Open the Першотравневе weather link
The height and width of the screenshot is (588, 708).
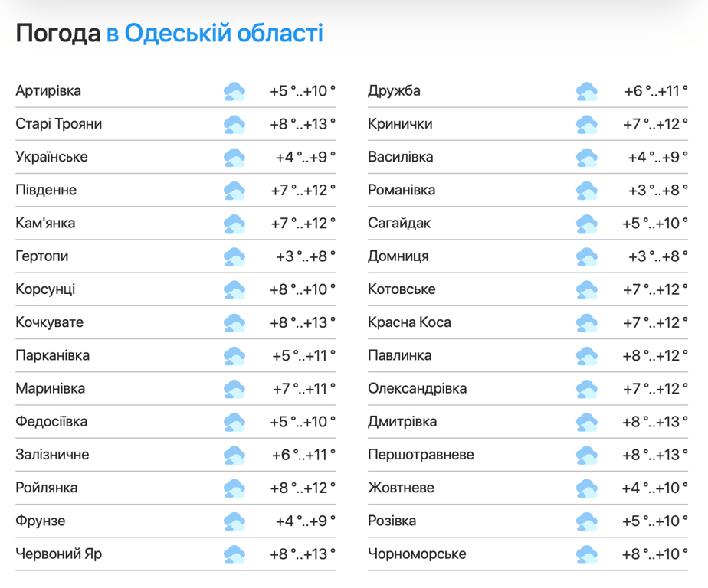coord(421,455)
